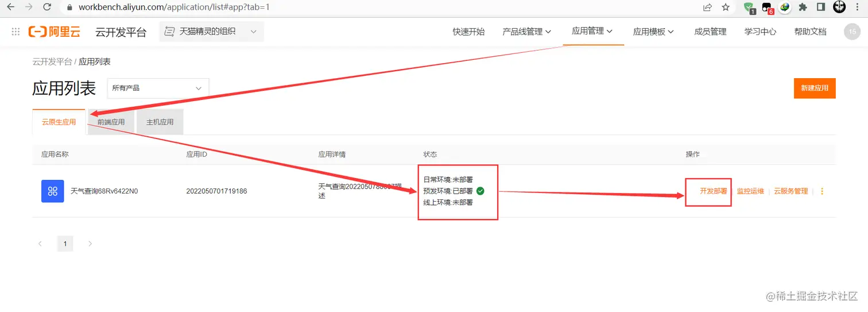This screenshot has width=868, height=312.
Task: Select page 1 in pagination
Action: [x=65, y=244]
